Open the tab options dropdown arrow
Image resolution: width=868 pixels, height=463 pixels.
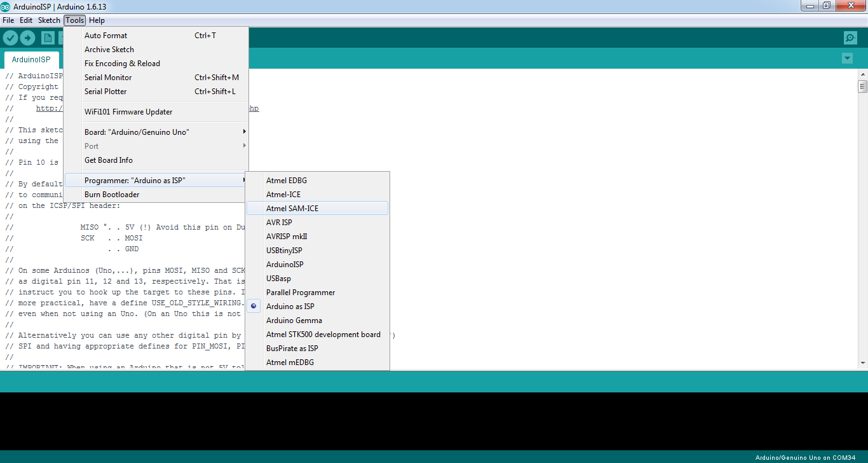tap(847, 59)
